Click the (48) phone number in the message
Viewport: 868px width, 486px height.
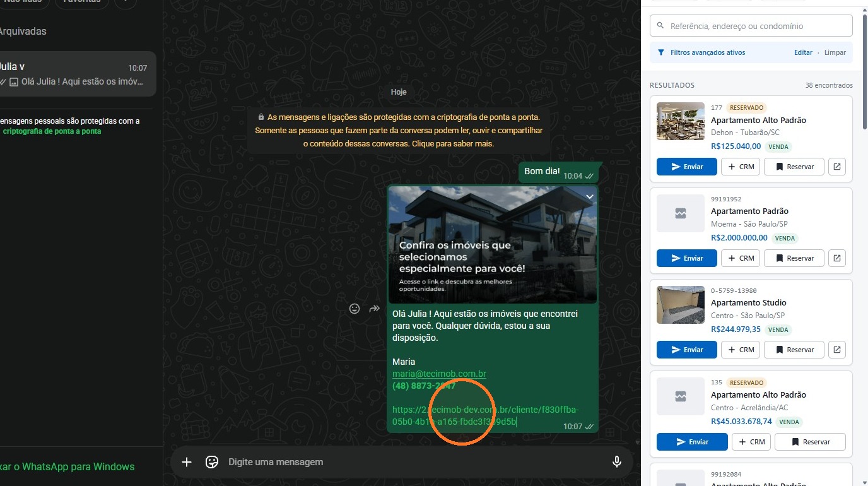tap(424, 386)
